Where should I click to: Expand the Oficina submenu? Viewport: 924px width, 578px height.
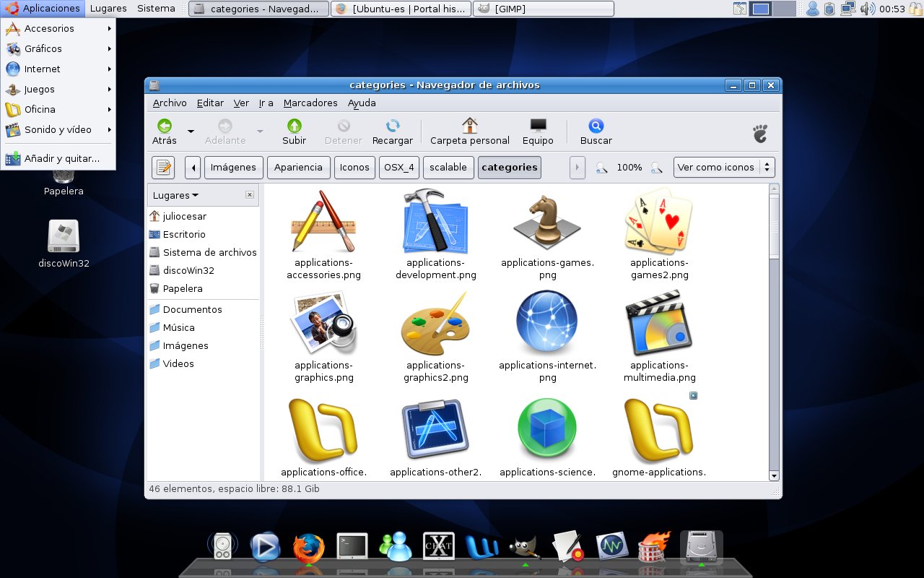pos(58,109)
